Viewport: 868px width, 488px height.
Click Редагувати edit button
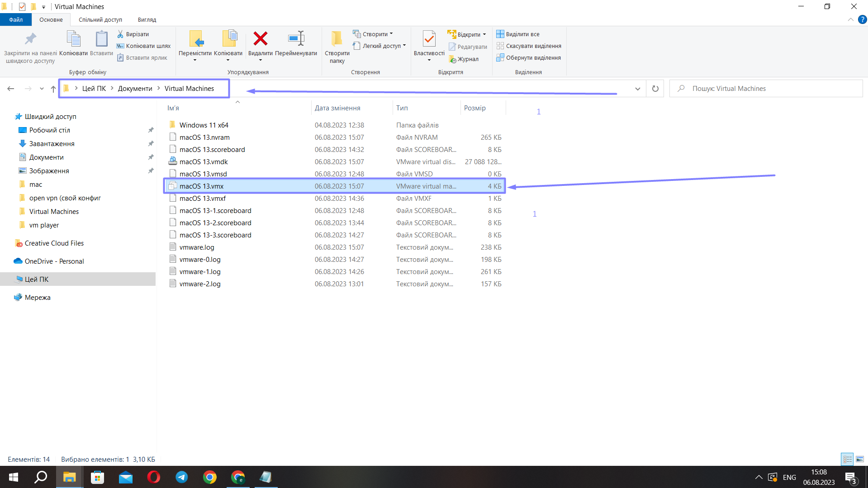pyautogui.click(x=468, y=47)
